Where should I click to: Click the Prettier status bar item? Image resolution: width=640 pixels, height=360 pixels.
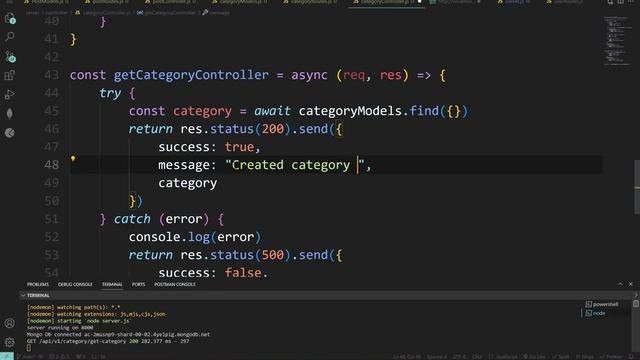611,357
